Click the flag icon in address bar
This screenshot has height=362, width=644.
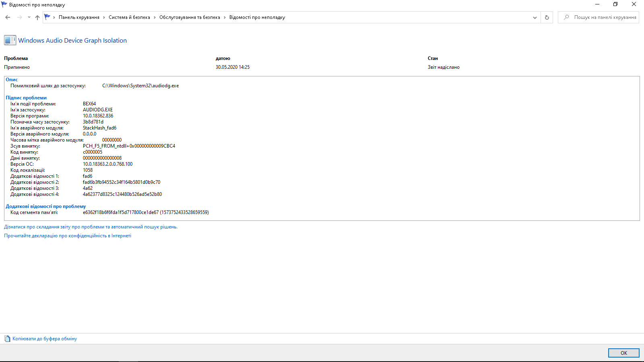tap(47, 17)
